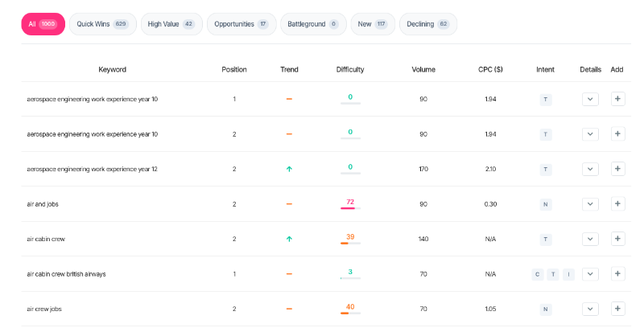Viewport: 644px width, 332px height.
Task: Click the C intent badge for british airways row
Action: (537, 274)
